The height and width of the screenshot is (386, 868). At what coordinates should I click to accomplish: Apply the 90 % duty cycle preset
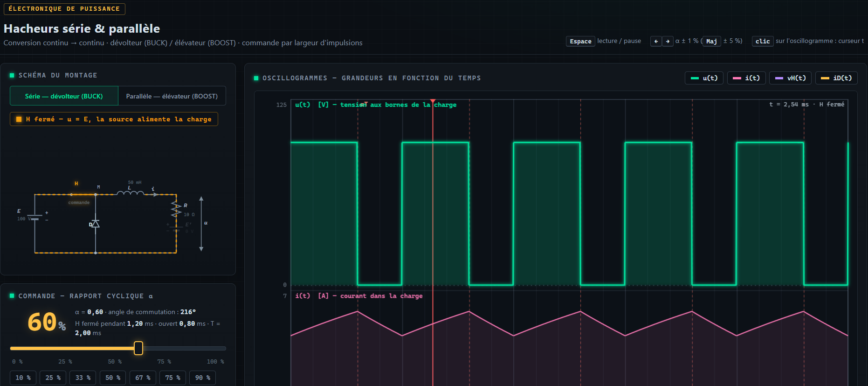pyautogui.click(x=202, y=378)
